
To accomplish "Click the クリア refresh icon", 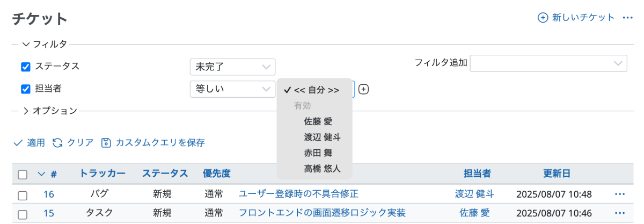I will pyautogui.click(x=57, y=143).
